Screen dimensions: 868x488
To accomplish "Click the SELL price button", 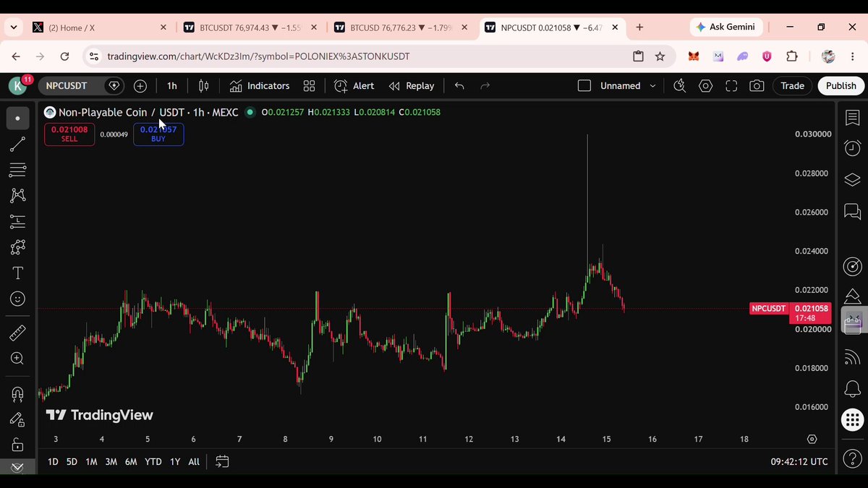I will tap(69, 134).
